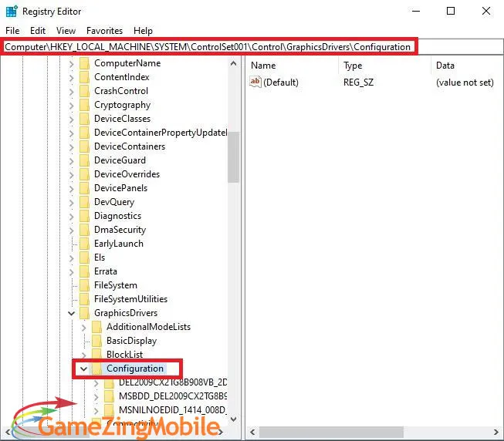Select the FileSystem folder icon
The width and height of the screenshot is (504, 441).
click(84, 285)
